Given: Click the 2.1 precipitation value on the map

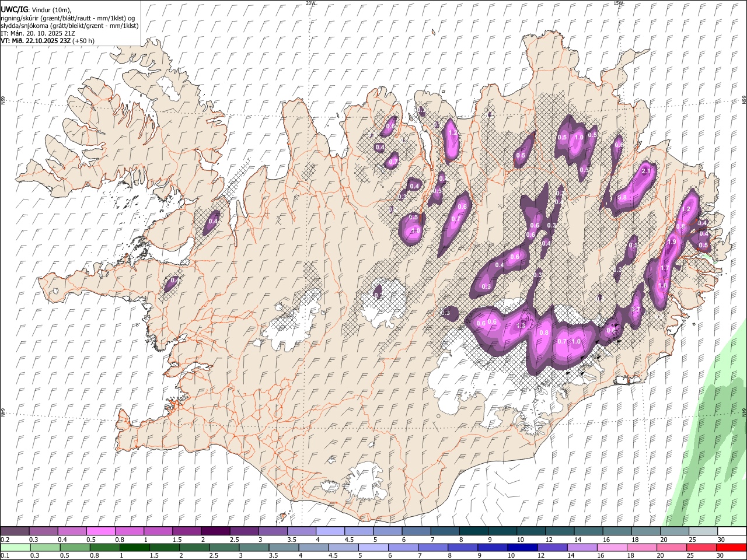Looking at the screenshot, I should pyautogui.click(x=646, y=171).
